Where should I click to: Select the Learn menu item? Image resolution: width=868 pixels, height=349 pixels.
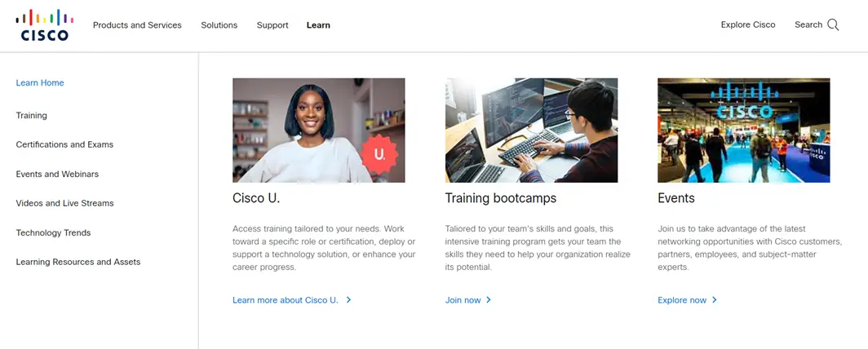coord(318,25)
